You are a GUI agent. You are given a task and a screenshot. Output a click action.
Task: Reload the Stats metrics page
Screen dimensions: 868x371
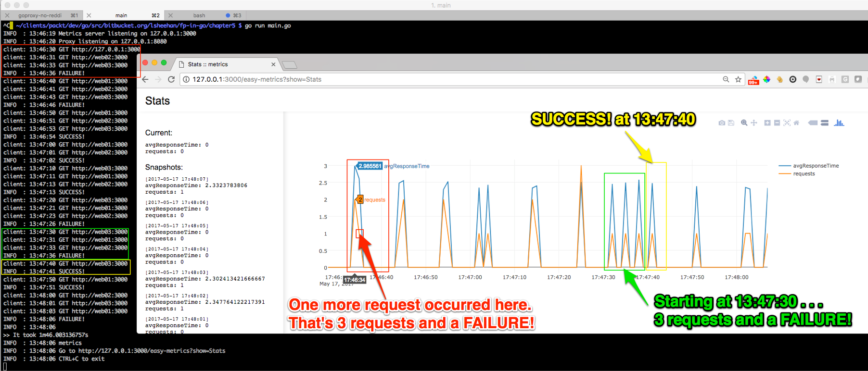coord(171,79)
